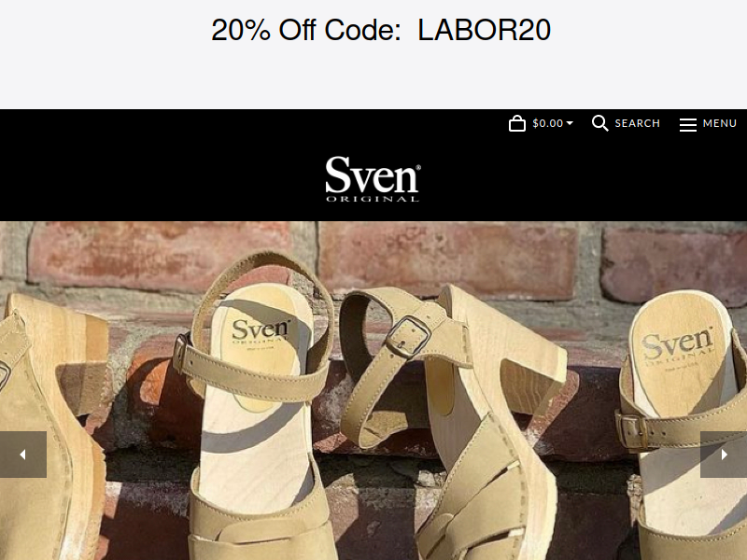Click the ORIGINAL text under Sven logo

[373, 199]
